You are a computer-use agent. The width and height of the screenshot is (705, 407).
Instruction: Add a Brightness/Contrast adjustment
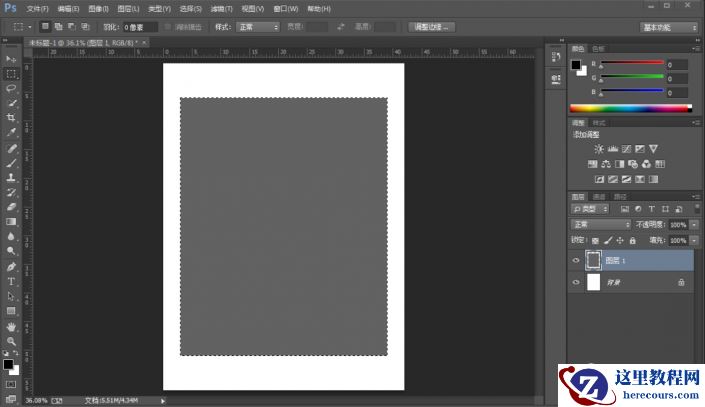click(x=599, y=149)
